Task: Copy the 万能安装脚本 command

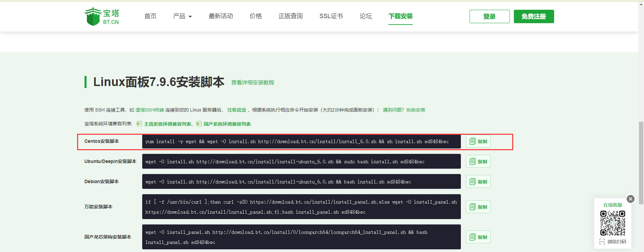Action: 478,207
